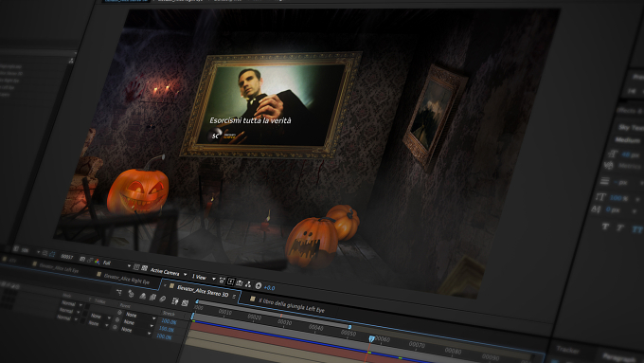Toggle Faux Bold in Character panel
This screenshot has width=644, height=363.
pos(605,227)
